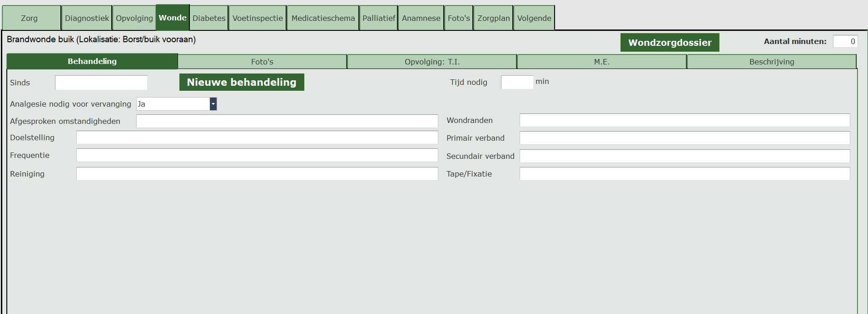
Task: Go to the Palliatief tab
Action: click(378, 18)
